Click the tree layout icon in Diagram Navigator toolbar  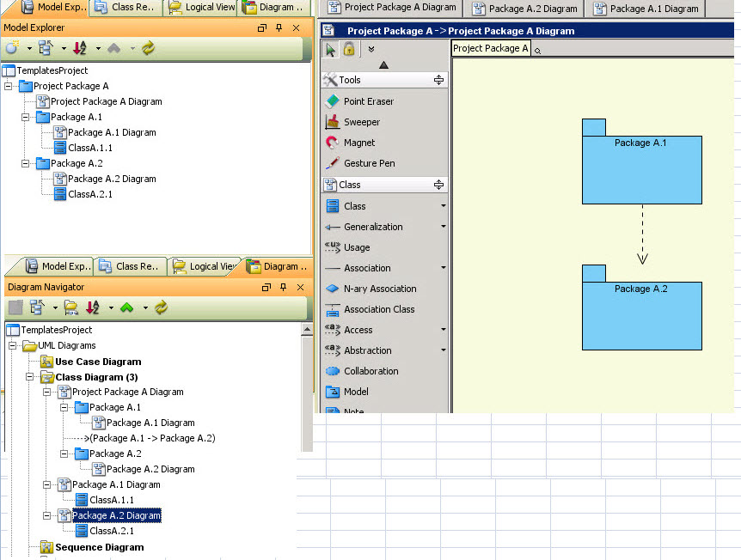tap(37, 307)
